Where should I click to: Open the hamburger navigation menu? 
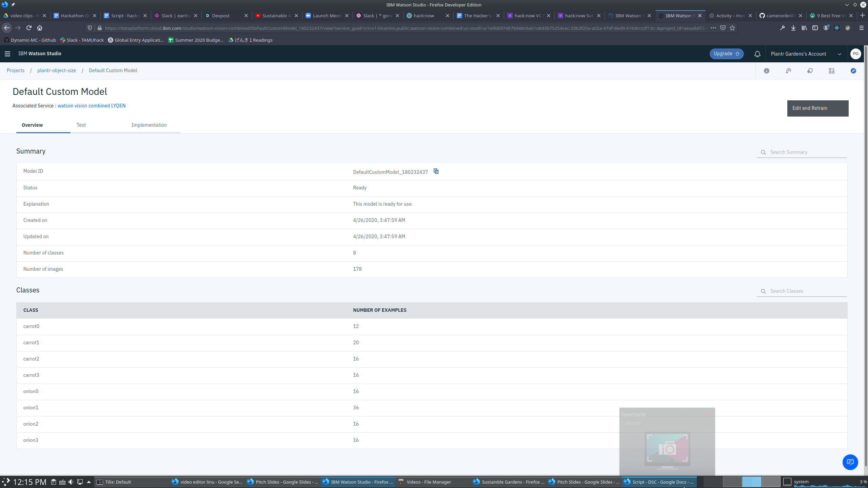(7, 54)
